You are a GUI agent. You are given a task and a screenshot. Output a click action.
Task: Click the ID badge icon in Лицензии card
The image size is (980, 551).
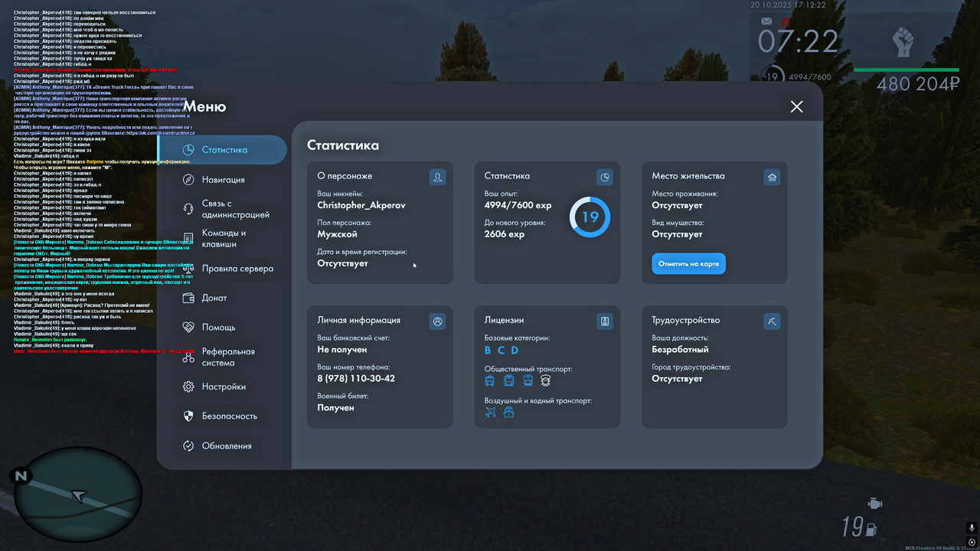(x=605, y=321)
